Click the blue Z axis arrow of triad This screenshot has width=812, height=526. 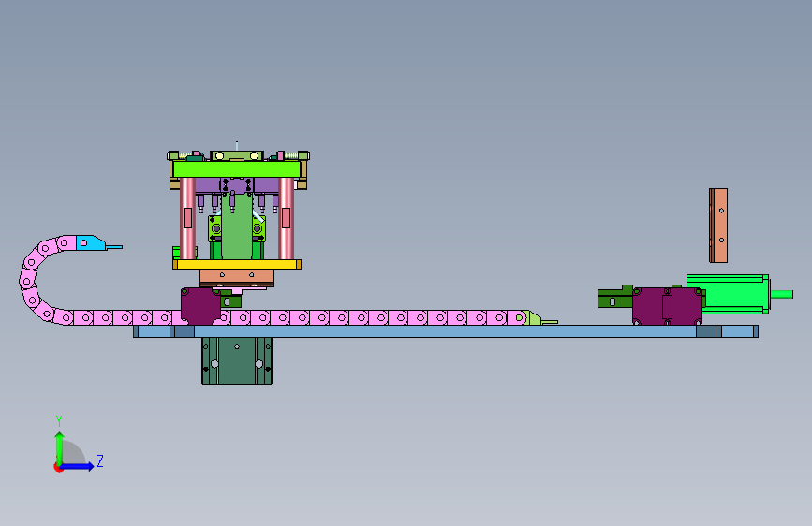[78, 466]
